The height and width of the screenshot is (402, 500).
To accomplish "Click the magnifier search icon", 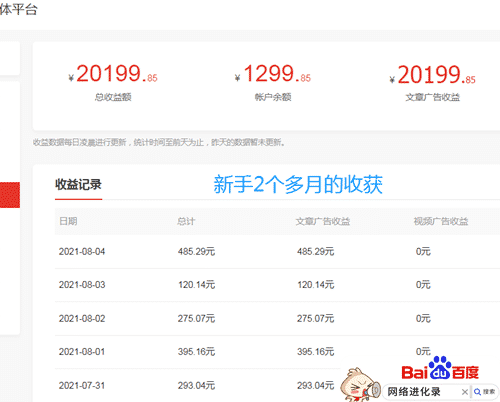I will 478,392.
